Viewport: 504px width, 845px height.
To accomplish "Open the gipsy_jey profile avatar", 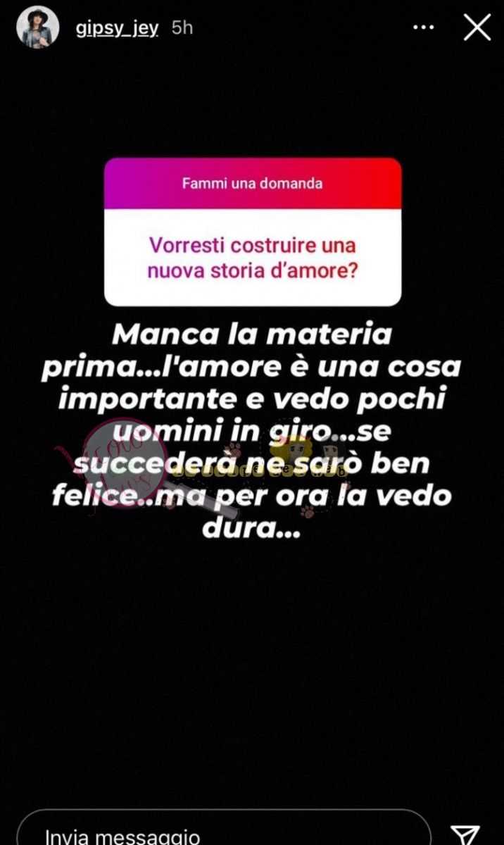I will point(37,28).
